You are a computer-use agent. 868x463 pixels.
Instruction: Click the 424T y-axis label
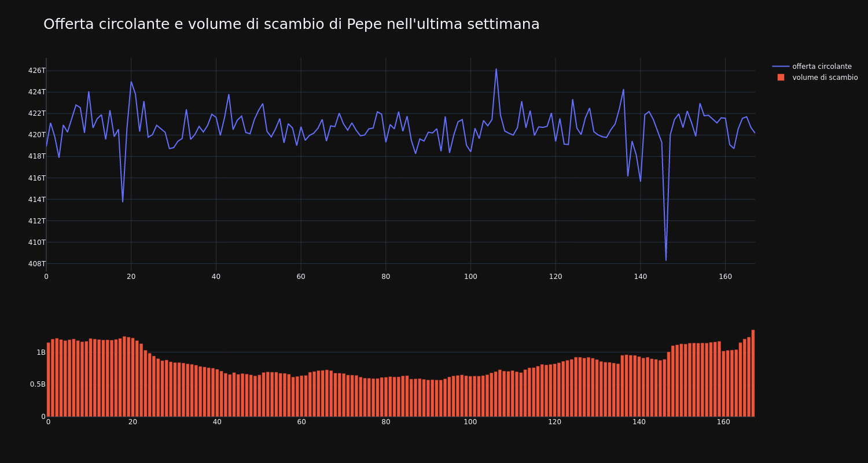pos(36,92)
